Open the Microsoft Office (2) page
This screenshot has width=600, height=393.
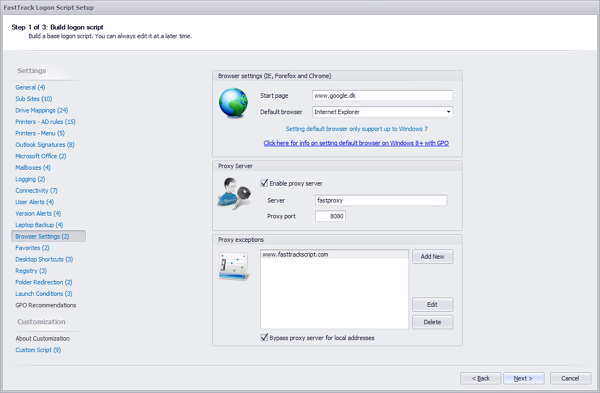[x=41, y=156]
